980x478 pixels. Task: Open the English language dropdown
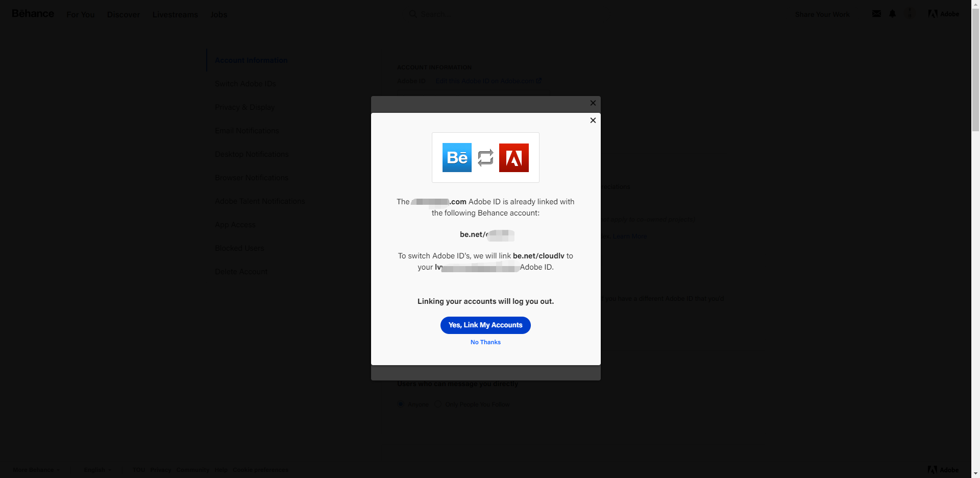97,470
